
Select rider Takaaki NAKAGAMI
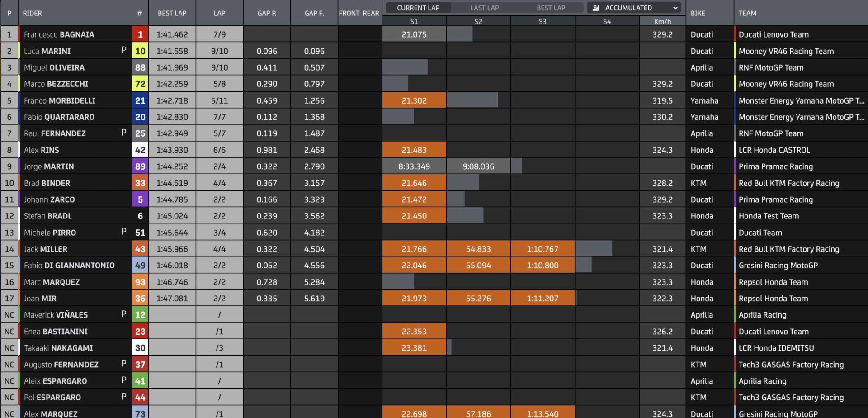pos(58,348)
